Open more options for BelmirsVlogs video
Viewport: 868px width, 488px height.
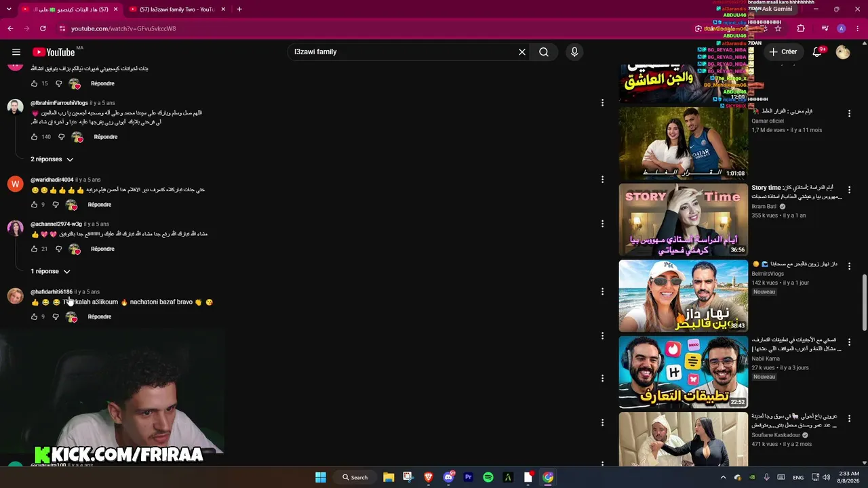(849, 266)
